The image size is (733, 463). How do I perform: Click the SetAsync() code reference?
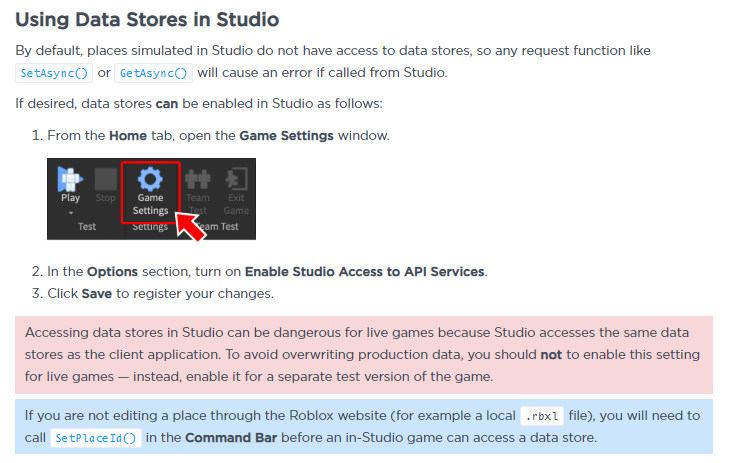54,73
